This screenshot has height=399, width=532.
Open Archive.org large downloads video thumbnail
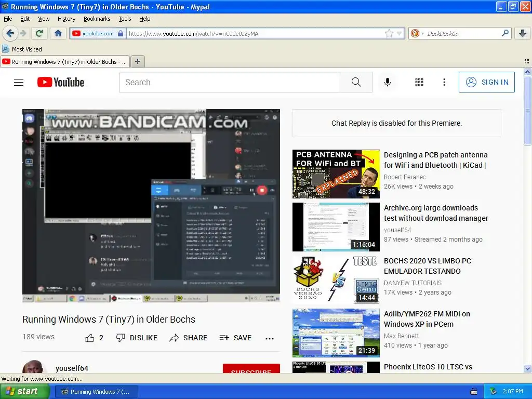click(x=336, y=227)
